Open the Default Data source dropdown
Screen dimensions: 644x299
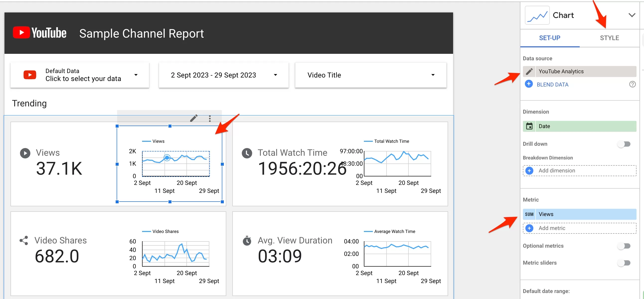point(80,75)
